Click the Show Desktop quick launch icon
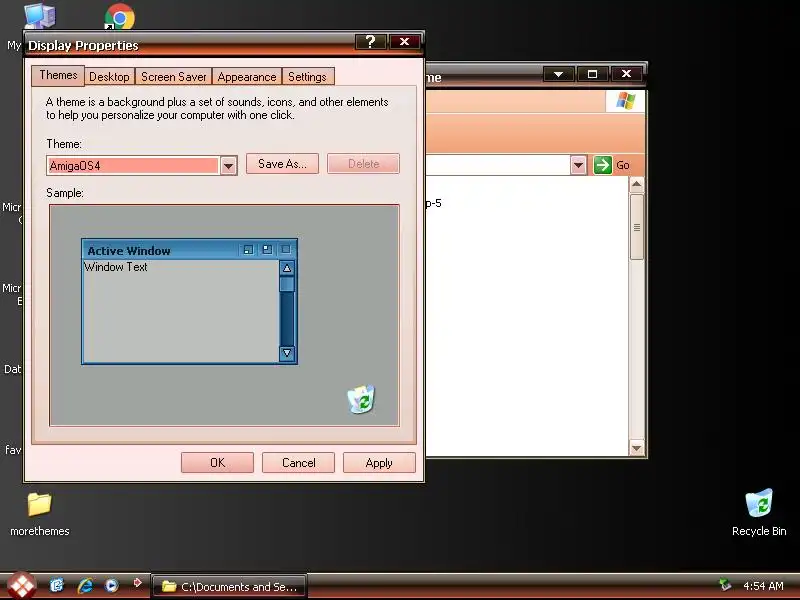This screenshot has width=800, height=600. [x=57, y=585]
